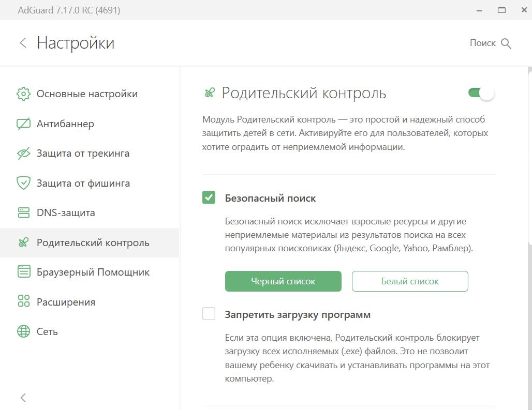Viewport: 532px width, 410px height.
Task: Click the General settings gear icon
Action: [x=24, y=94]
